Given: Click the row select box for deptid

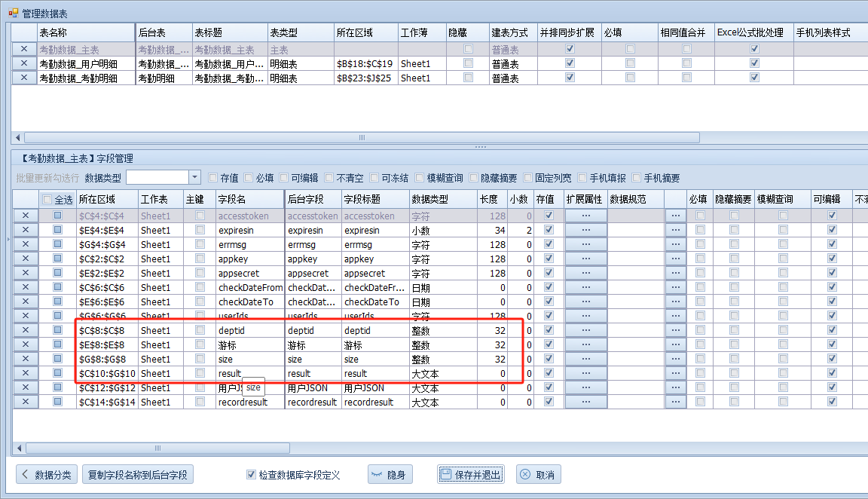Looking at the screenshot, I should (x=57, y=330).
